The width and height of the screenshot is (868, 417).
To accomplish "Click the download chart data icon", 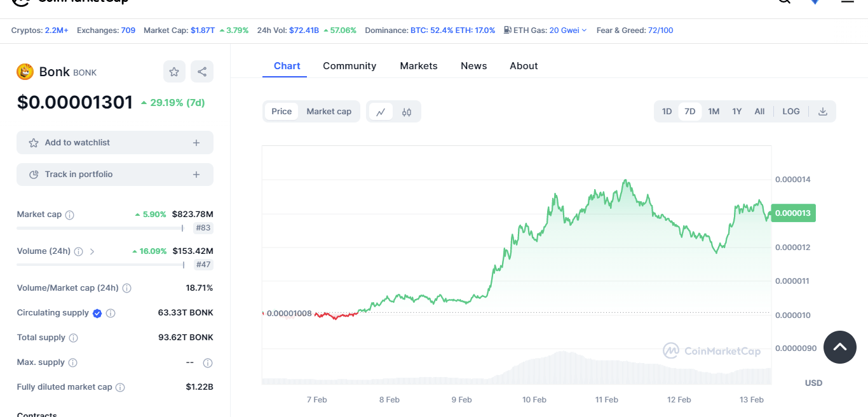I will [823, 112].
